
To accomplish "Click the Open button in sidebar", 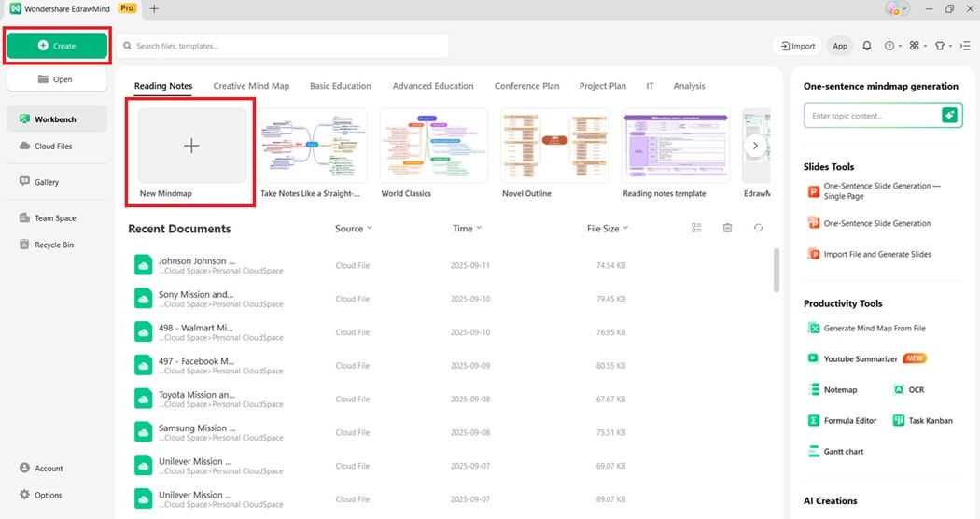I will click(x=57, y=79).
